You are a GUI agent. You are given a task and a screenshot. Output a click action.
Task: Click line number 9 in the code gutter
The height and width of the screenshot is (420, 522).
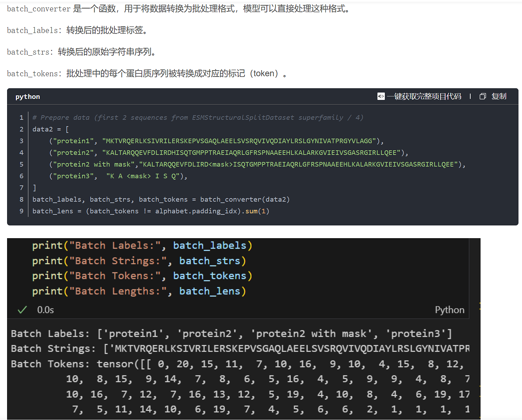pyautogui.click(x=22, y=211)
